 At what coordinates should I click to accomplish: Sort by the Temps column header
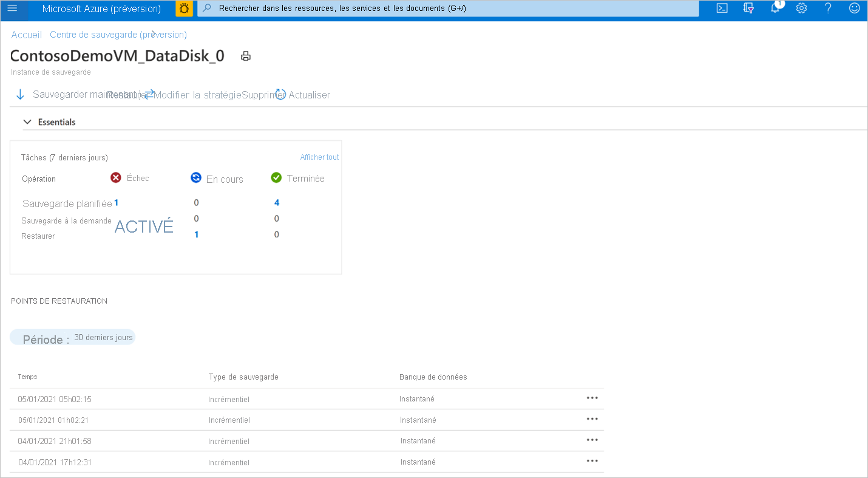[x=27, y=377]
